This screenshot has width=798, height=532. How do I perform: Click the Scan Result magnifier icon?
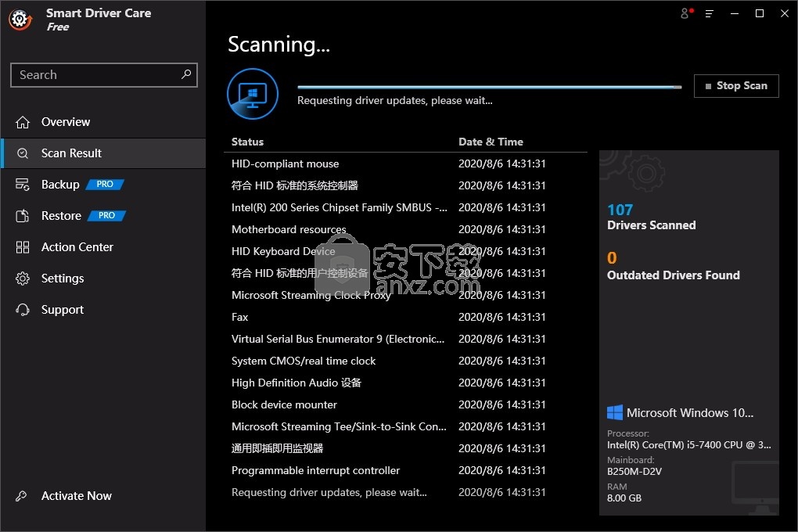tap(23, 153)
